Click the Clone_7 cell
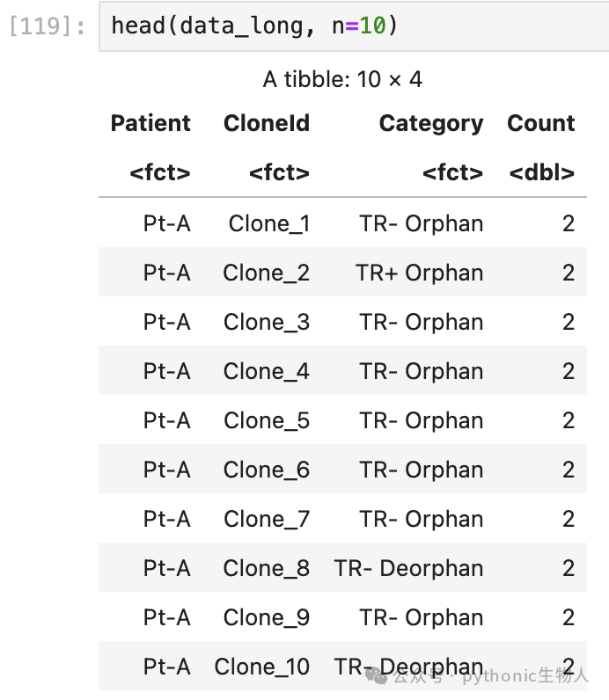 point(267,519)
